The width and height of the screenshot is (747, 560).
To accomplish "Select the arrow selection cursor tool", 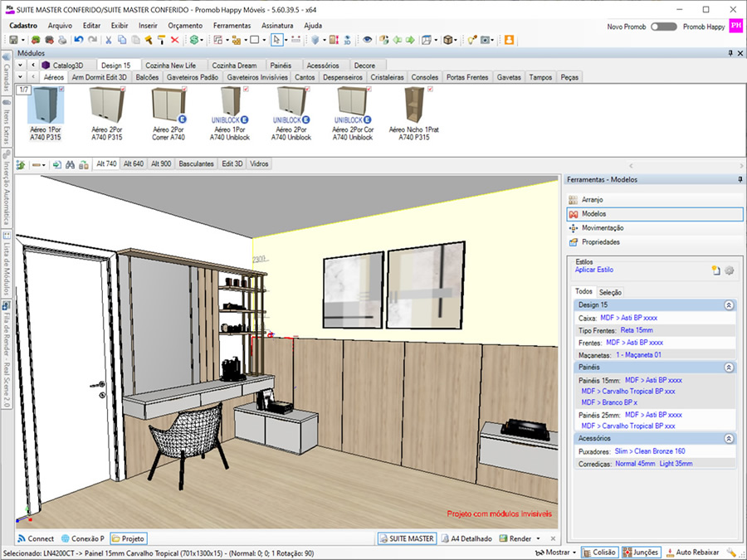I will click(276, 40).
